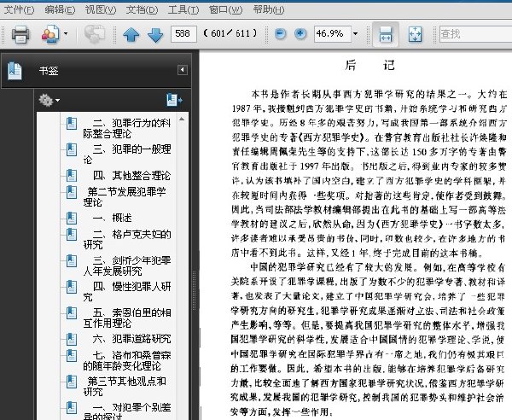Image resolution: width=512 pixels, height=420 pixels.
Task: Open the bookmarks options gear menu
Action: tap(49, 100)
